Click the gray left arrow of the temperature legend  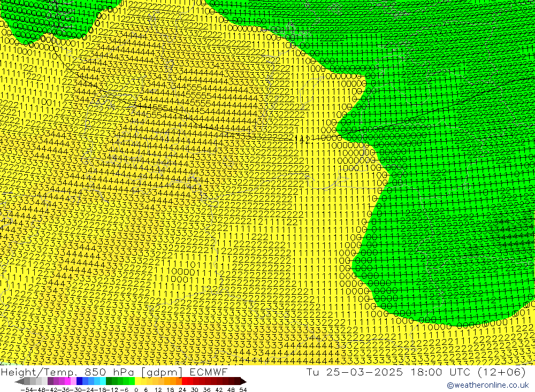point(19,381)
